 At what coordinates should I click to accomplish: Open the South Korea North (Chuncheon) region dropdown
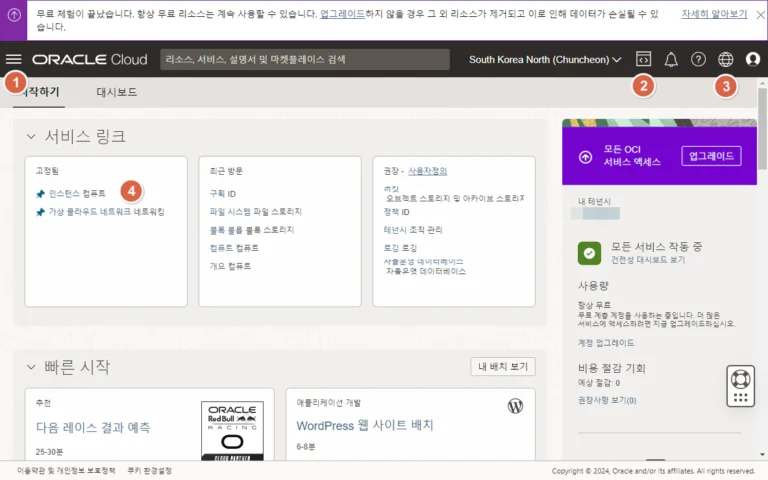[545, 60]
